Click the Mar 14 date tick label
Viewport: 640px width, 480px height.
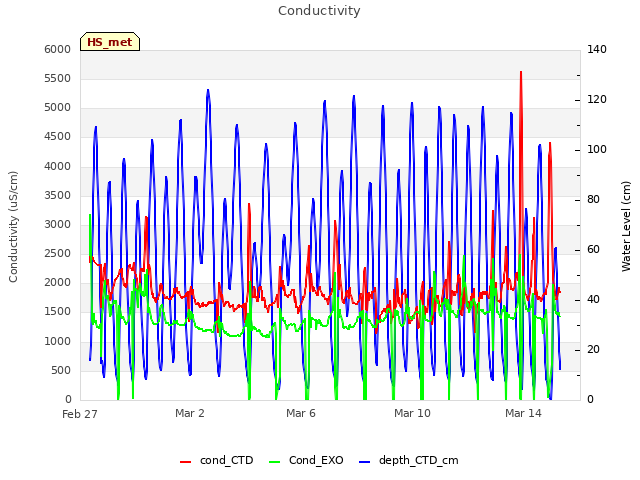tap(523, 413)
